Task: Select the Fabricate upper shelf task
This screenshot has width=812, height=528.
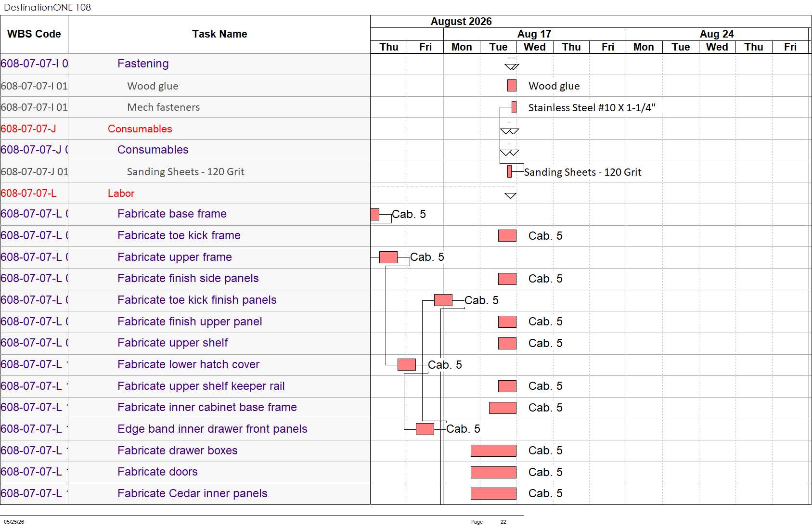Action: [172, 343]
